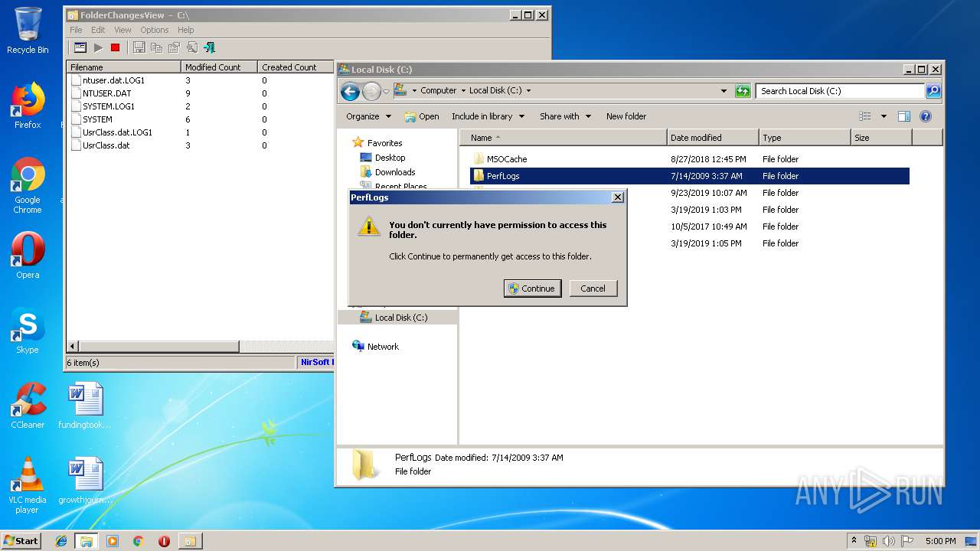Open the Options menu in FolderChangesView
The image size is (980, 551).
click(x=154, y=30)
